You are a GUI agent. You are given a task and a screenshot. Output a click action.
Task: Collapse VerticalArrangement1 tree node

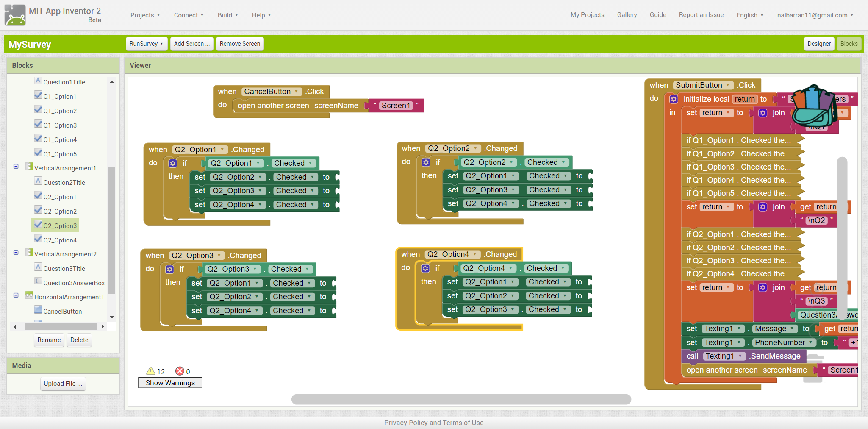tap(16, 167)
